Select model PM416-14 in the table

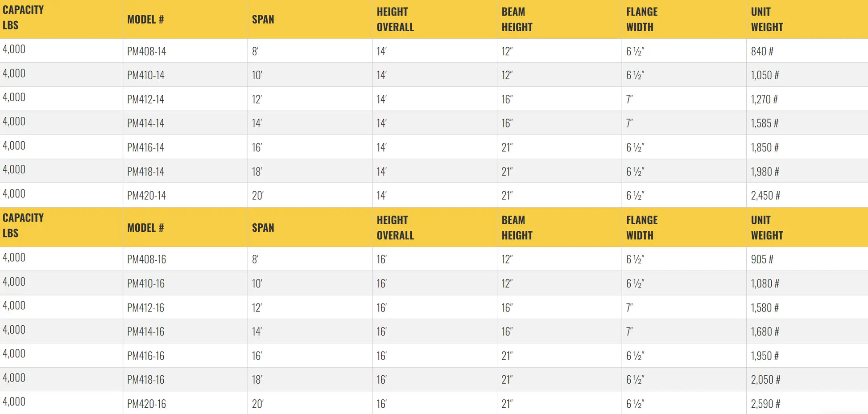pyautogui.click(x=145, y=148)
